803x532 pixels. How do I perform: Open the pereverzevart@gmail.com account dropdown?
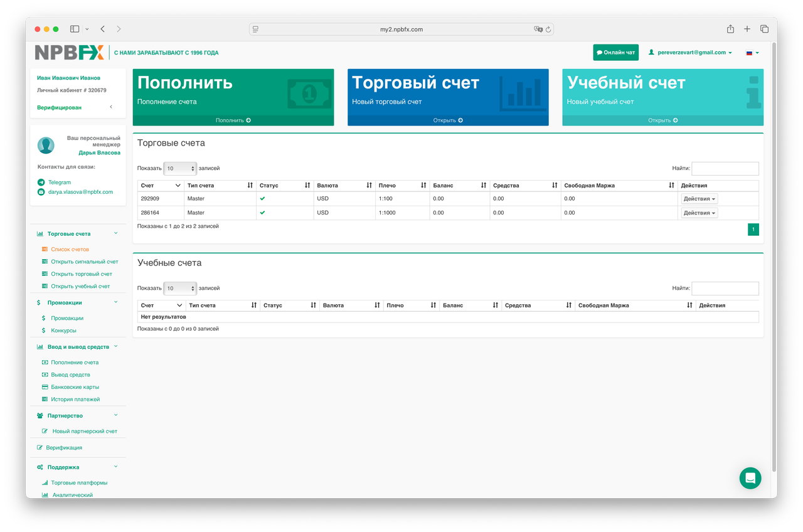690,53
